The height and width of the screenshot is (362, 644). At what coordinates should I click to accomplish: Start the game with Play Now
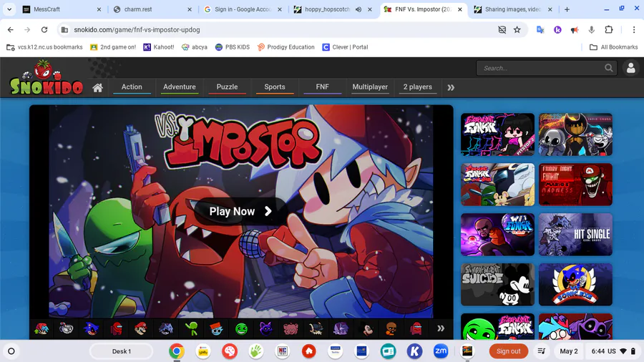(x=240, y=211)
